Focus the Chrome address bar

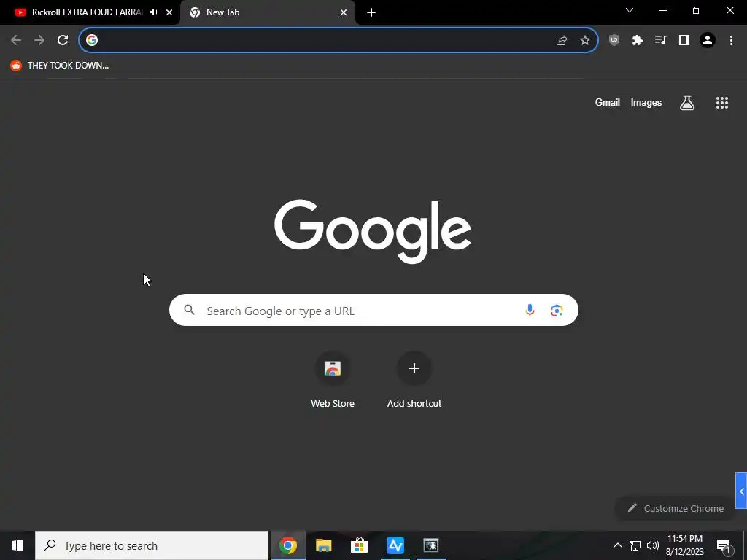tap(338, 40)
